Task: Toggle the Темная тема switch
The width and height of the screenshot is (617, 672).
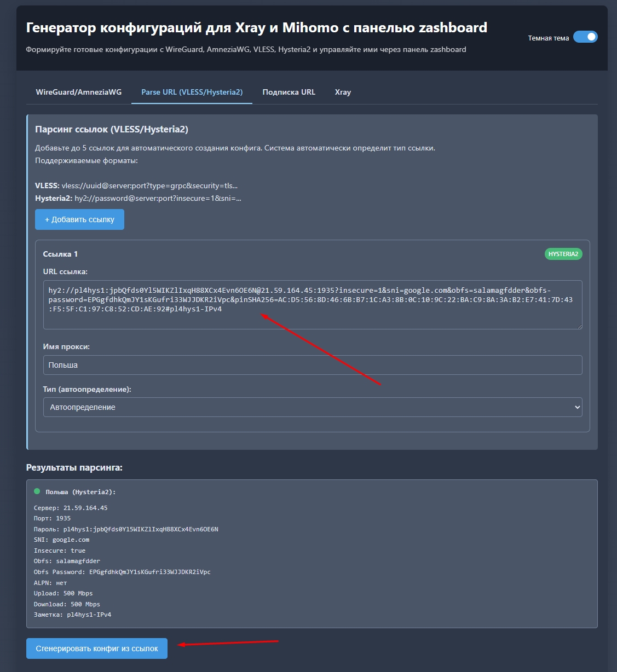Action: (x=585, y=37)
